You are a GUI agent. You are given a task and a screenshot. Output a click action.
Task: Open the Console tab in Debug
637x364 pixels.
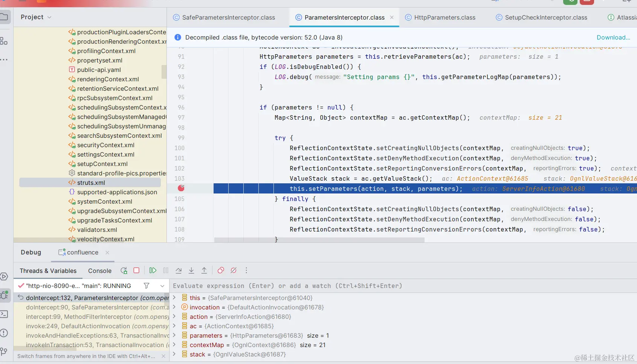[100, 271]
